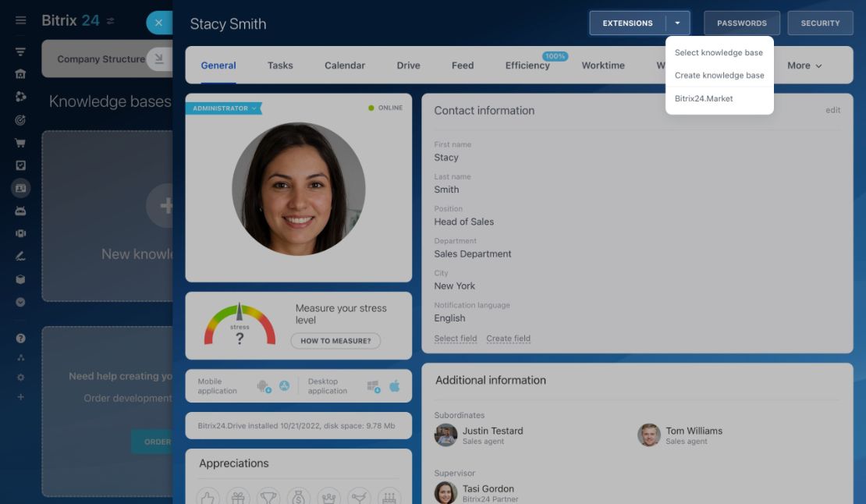Give a trophy cup appreciation

point(268,498)
